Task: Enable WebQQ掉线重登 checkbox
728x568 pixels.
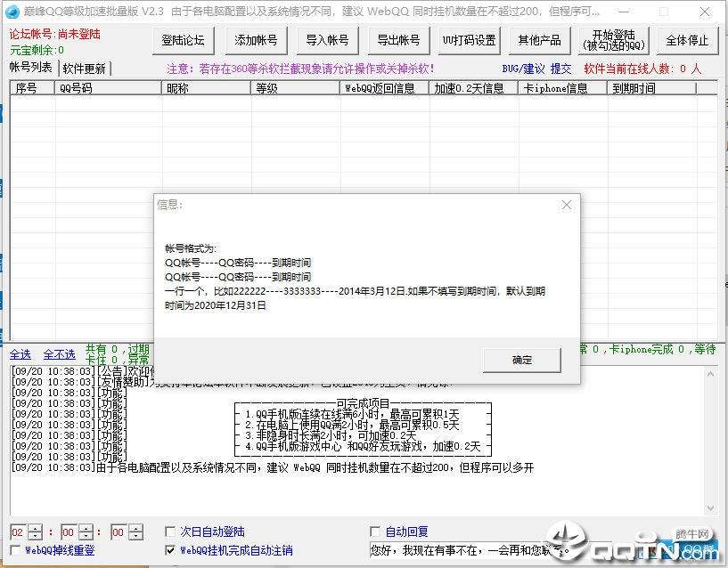Action: click(x=15, y=550)
